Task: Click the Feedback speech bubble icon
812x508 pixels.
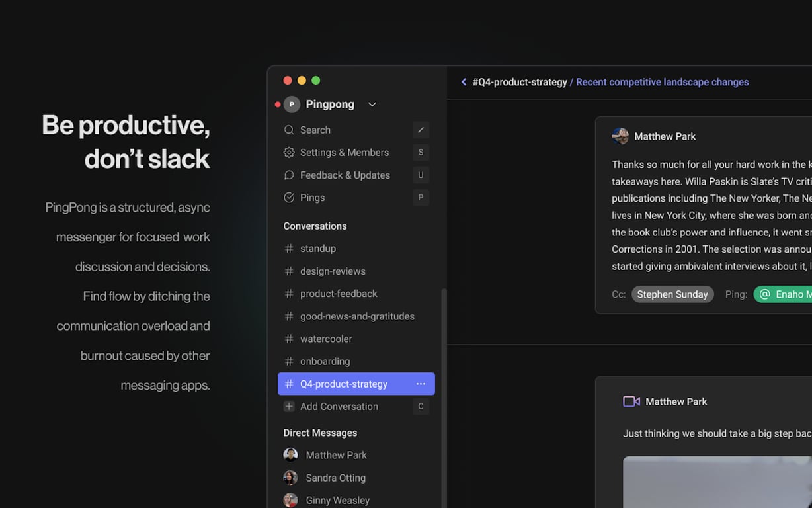Action: [x=289, y=175]
